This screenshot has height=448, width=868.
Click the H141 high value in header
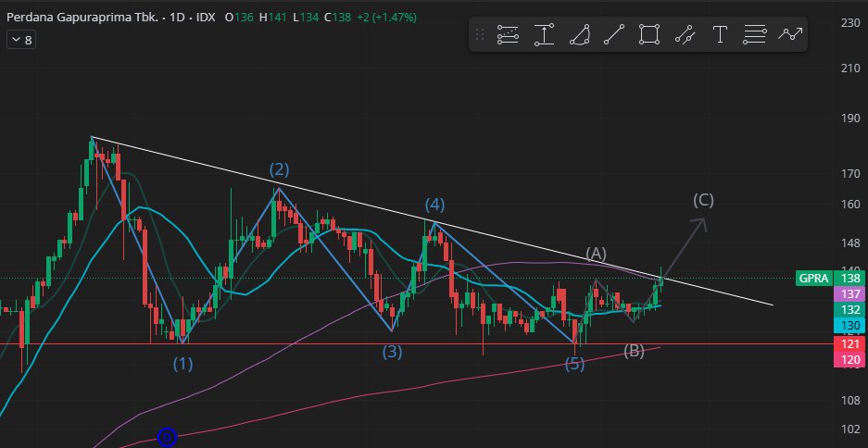click(273, 18)
